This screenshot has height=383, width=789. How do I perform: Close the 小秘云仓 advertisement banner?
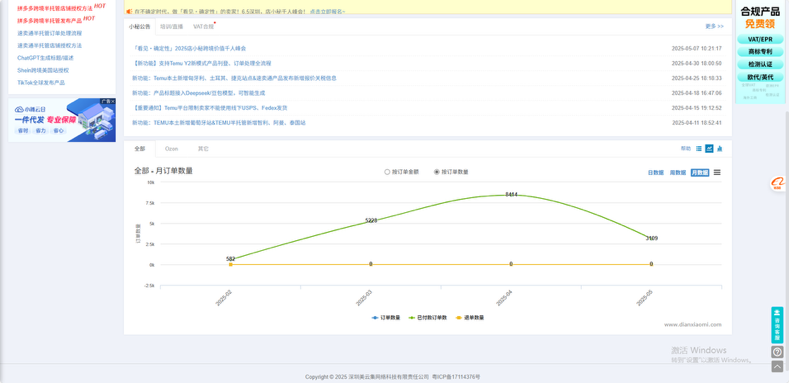click(x=113, y=102)
